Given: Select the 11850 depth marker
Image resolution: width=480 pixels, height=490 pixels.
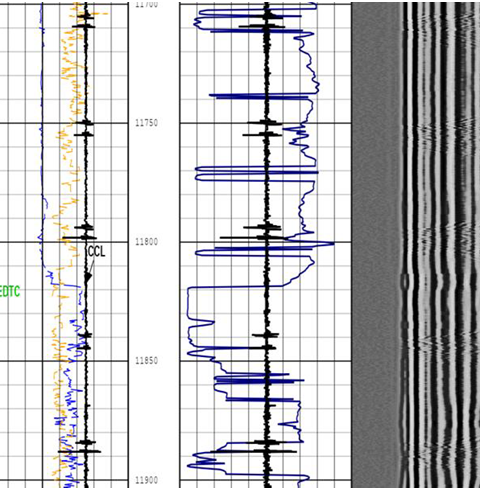Looking at the screenshot, I should (147, 361).
